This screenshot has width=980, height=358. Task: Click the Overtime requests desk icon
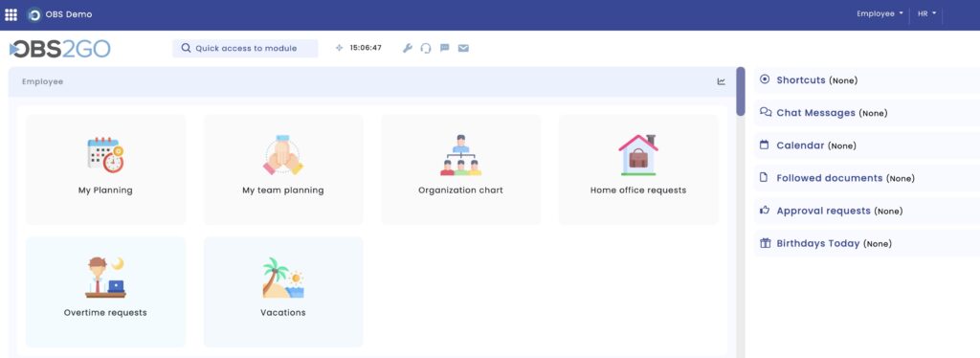105,278
